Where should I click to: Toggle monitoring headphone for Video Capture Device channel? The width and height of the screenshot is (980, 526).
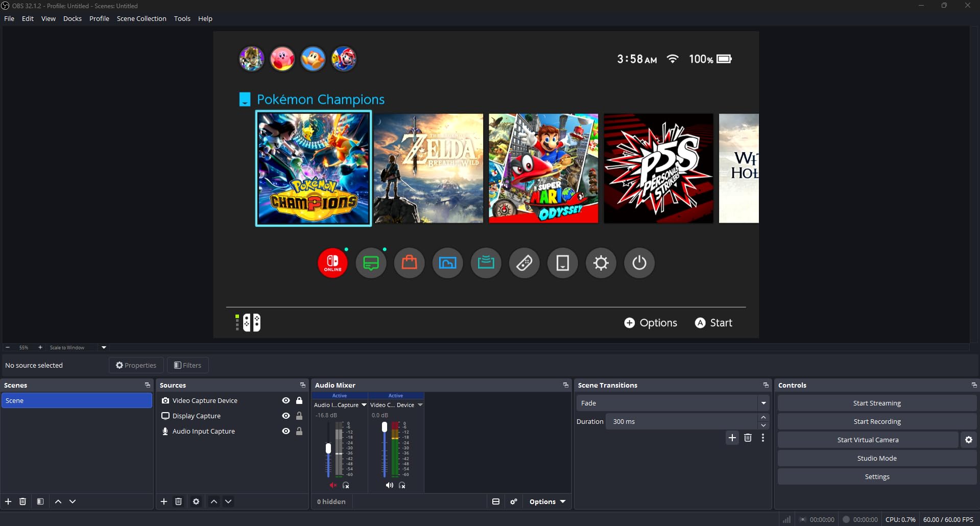click(402, 485)
